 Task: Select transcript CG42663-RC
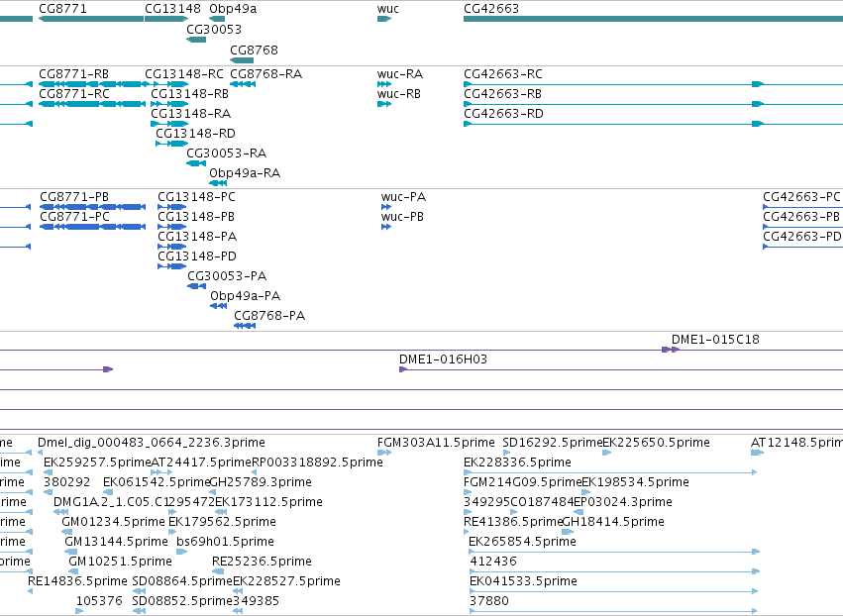coord(503,73)
